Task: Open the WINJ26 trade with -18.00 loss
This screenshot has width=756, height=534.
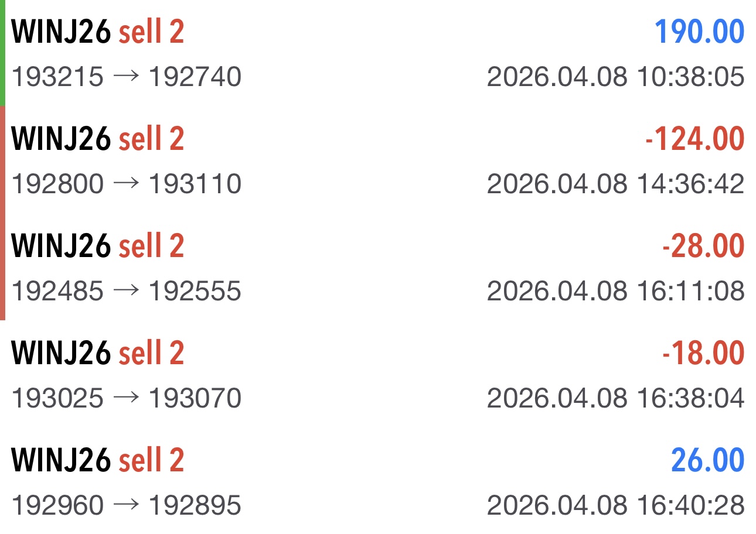Action: [97, 353]
